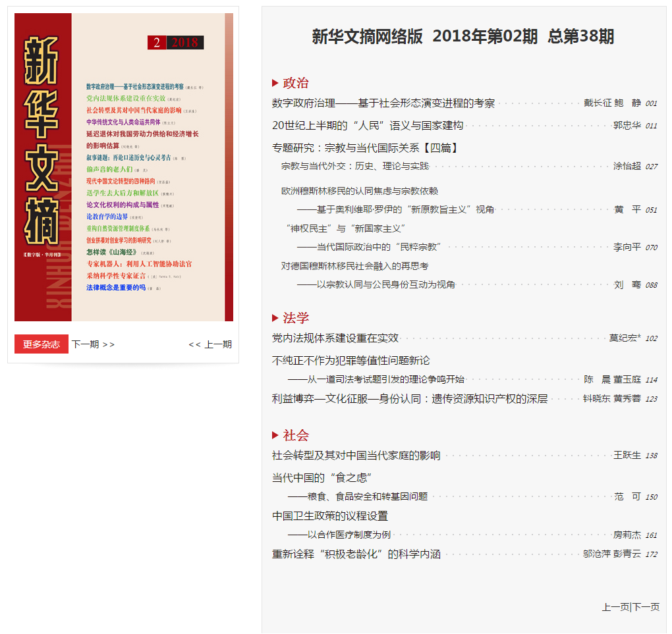Viewport: 672px width, 634px height.
Task: Click subtitle 基于奥利维耶·罗伊的"新原教旨主义"视角
Action: pos(395,209)
